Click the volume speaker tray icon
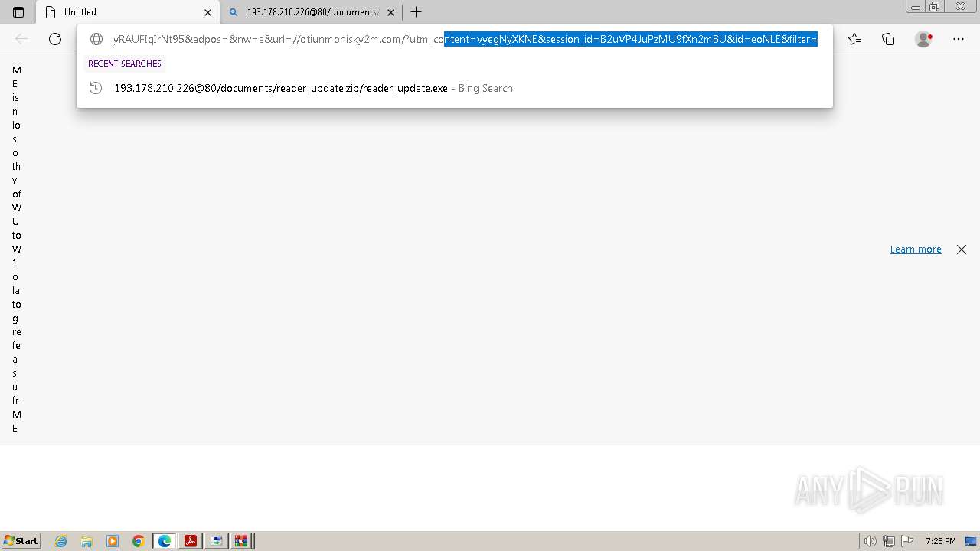980x551 pixels. (870, 541)
